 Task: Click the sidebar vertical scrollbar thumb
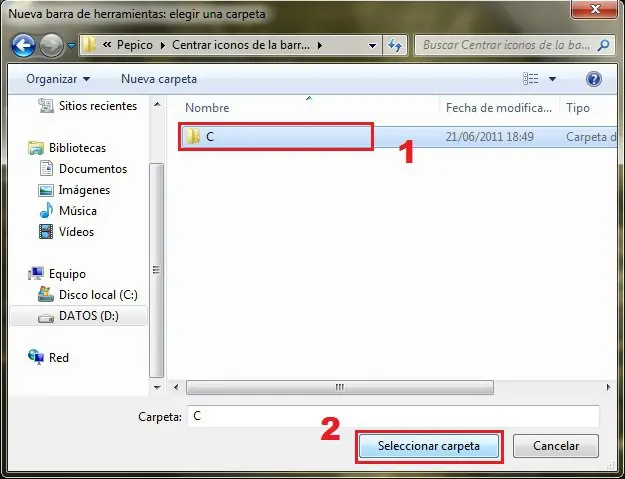point(157,270)
